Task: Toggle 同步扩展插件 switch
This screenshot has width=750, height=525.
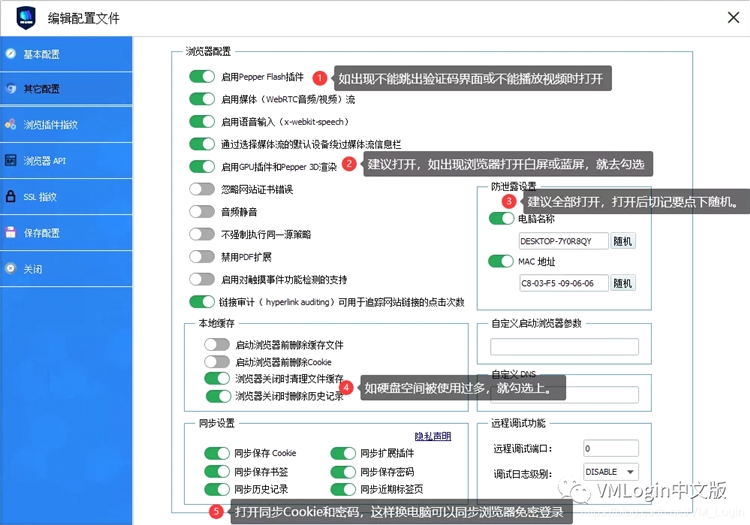Action: click(x=343, y=453)
